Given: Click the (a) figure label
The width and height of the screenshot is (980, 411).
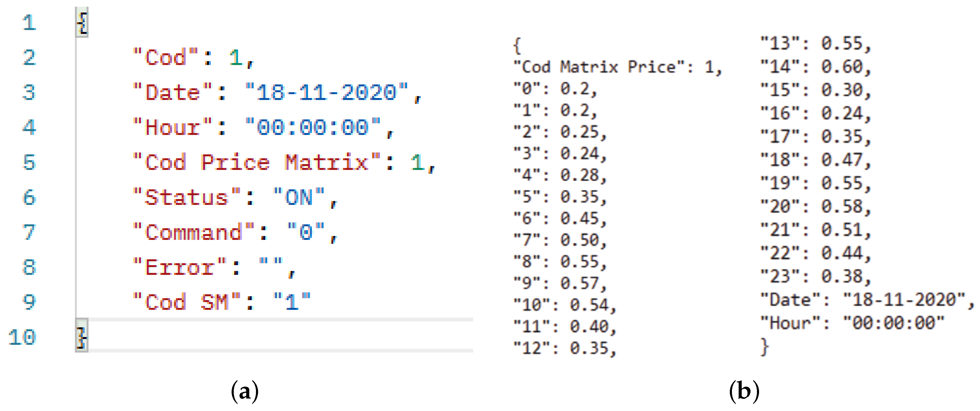Looking at the screenshot, I should [245, 392].
